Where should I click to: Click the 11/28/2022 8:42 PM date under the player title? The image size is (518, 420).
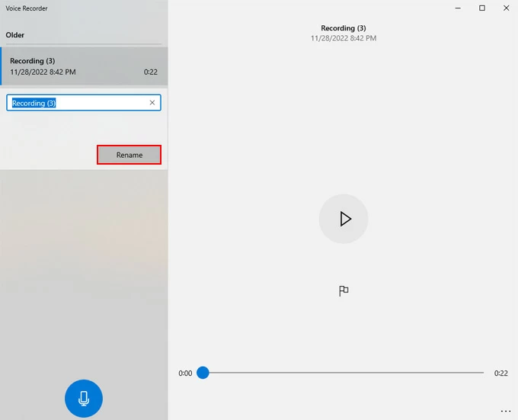343,38
